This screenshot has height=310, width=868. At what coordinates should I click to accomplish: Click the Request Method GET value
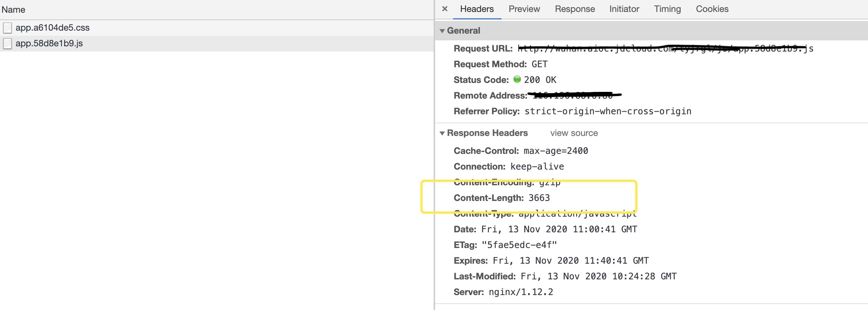coord(540,64)
